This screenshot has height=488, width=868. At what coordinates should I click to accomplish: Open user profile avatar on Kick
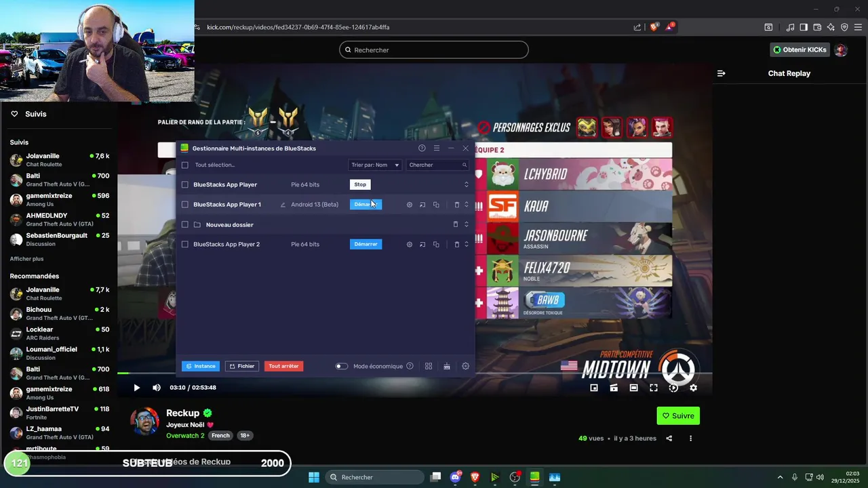click(841, 49)
